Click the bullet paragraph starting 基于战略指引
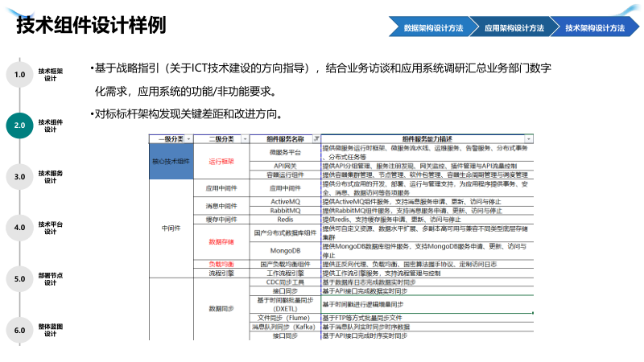 (x=323, y=80)
